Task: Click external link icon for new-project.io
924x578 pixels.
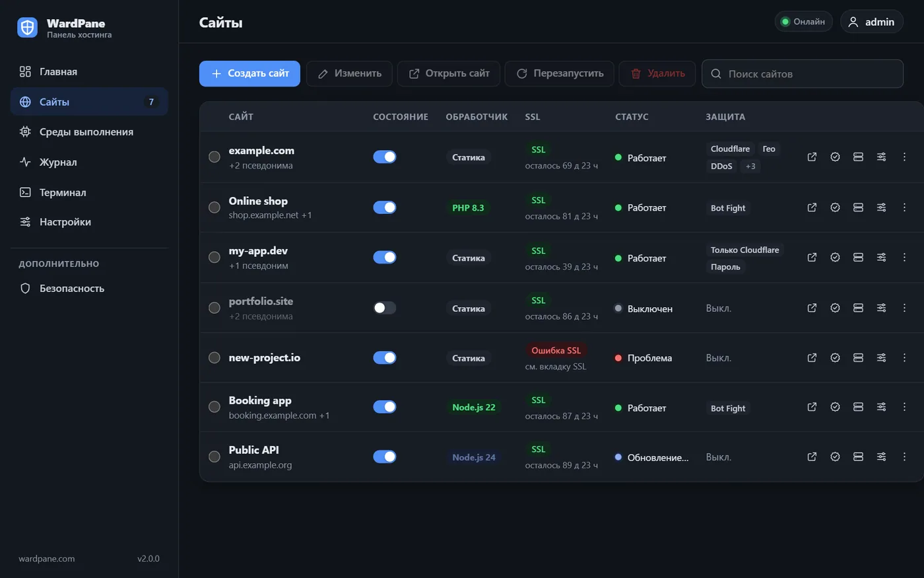Action: click(812, 358)
